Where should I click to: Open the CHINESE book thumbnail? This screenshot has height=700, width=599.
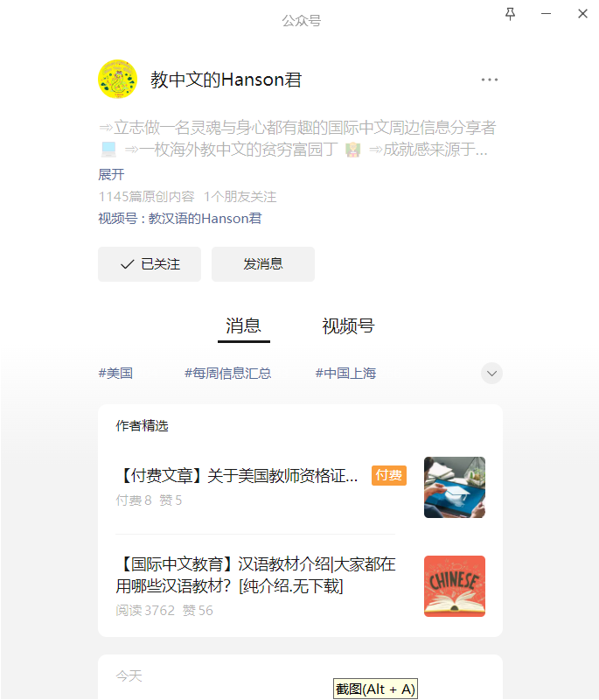coord(455,586)
